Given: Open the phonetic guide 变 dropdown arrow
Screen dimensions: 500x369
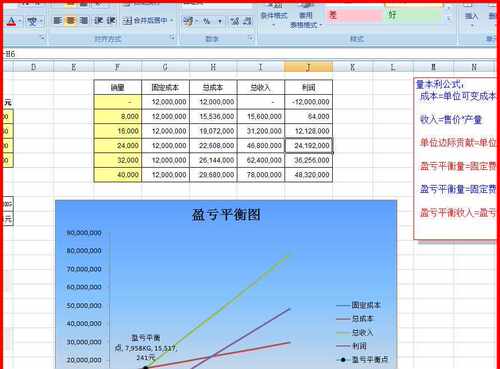Looking at the screenshot, I should (x=41, y=21).
